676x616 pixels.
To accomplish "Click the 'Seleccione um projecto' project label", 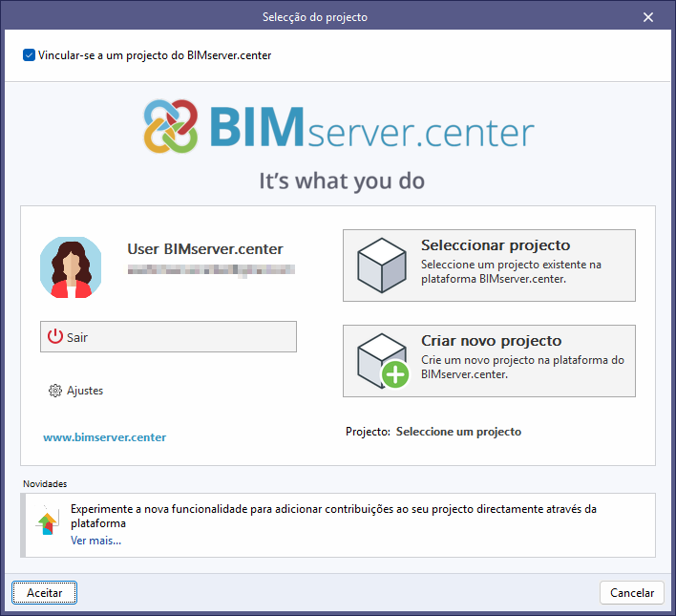I will [x=458, y=432].
